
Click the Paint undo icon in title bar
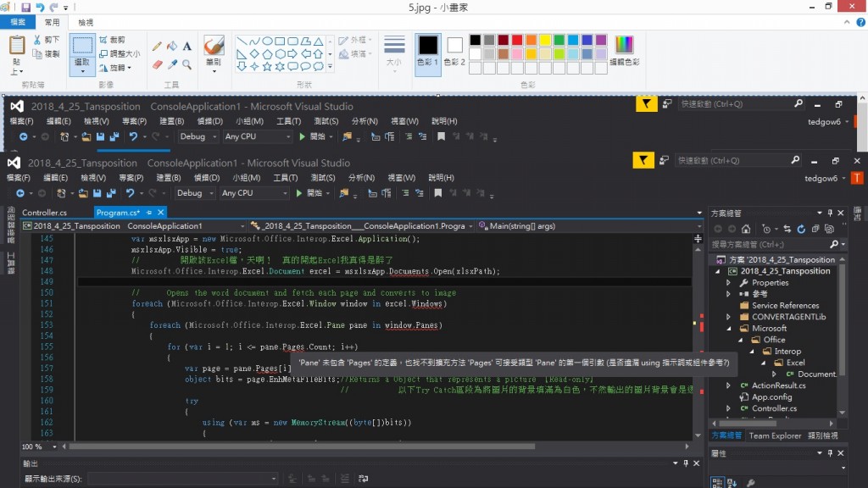pyautogui.click(x=40, y=7)
